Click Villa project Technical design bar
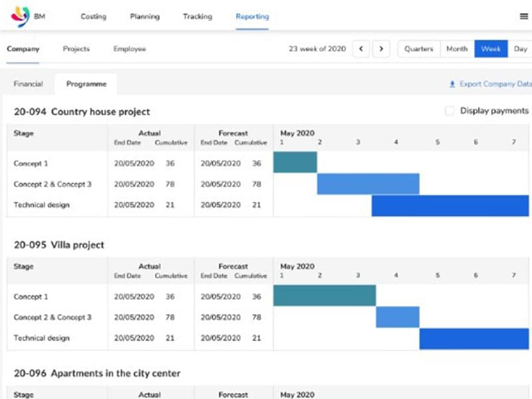532x399 pixels. point(473,338)
